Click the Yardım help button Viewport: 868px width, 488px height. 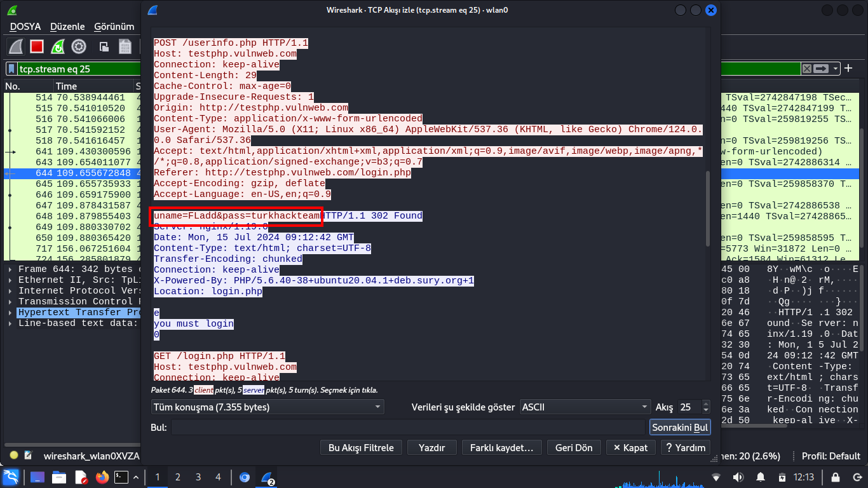click(686, 447)
